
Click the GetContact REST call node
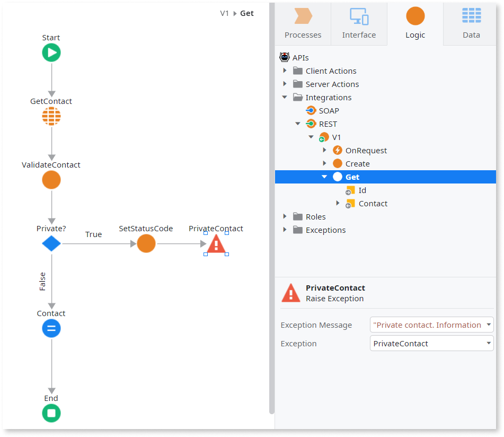[51, 116]
